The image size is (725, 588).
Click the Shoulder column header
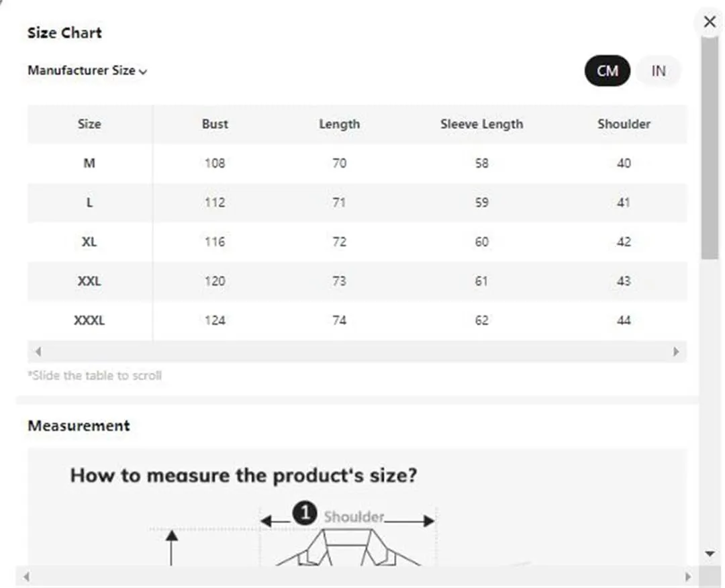click(624, 124)
